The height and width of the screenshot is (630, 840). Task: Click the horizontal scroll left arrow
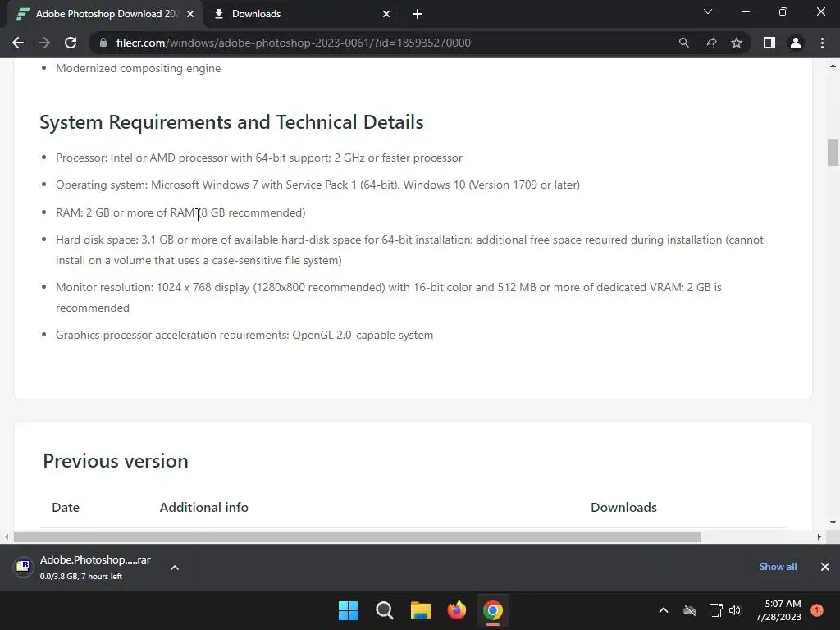point(7,536)
